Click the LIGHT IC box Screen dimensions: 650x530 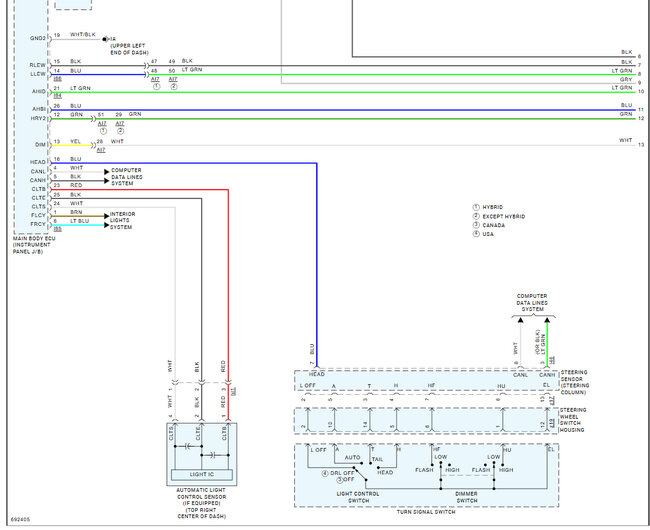202,474
